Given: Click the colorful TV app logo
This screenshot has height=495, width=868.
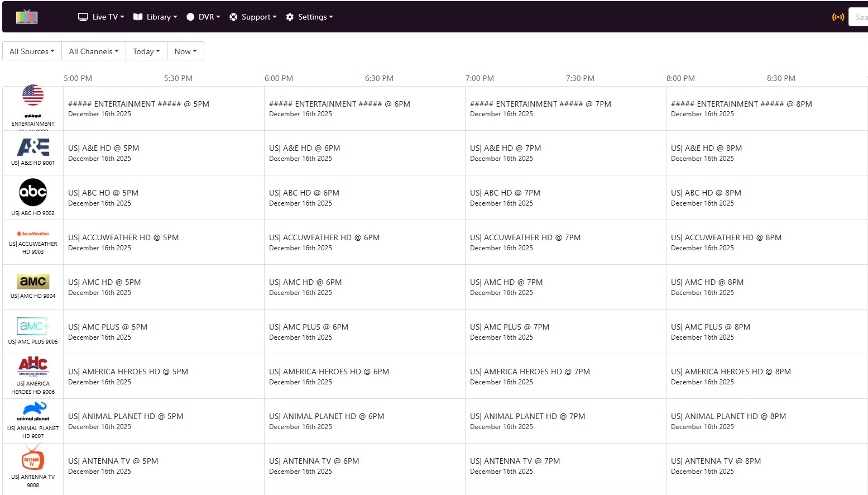Looking at the screenshot, I should click(27, 17).
